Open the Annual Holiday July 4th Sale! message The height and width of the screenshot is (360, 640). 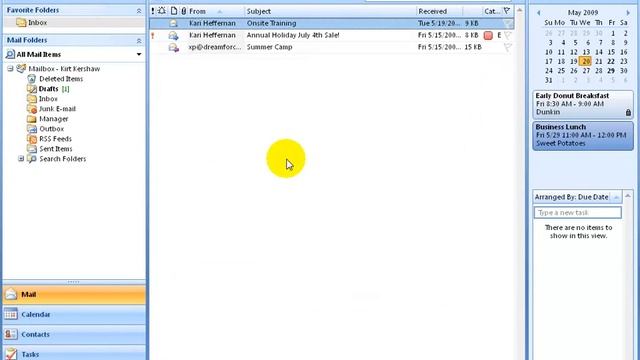point(331,35)
